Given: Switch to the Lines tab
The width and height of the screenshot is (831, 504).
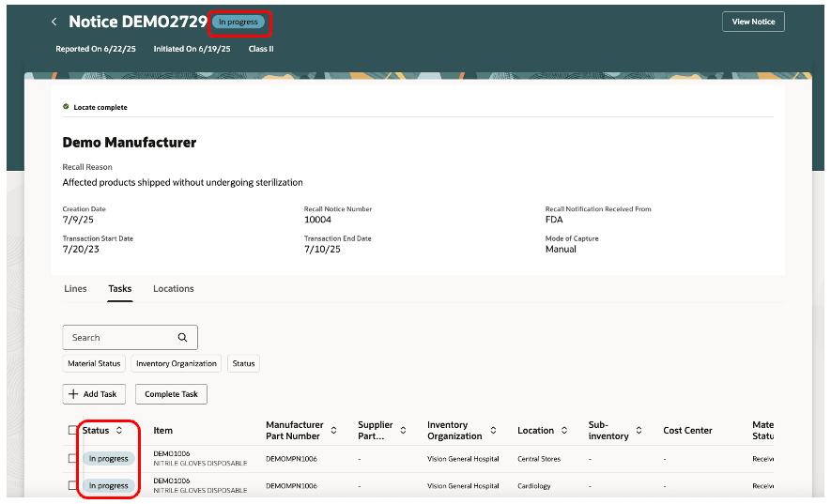Looking at the screenshot, I should pos(75,289).
